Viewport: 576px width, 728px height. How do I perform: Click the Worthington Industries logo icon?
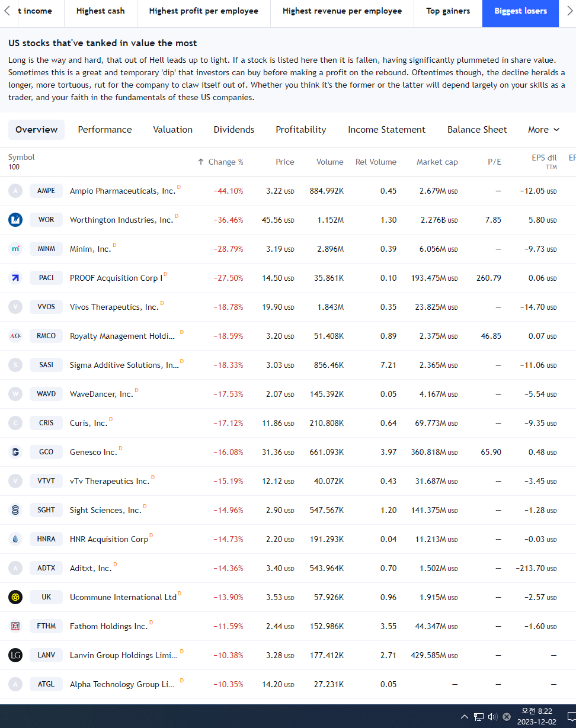tap(15, 220)
